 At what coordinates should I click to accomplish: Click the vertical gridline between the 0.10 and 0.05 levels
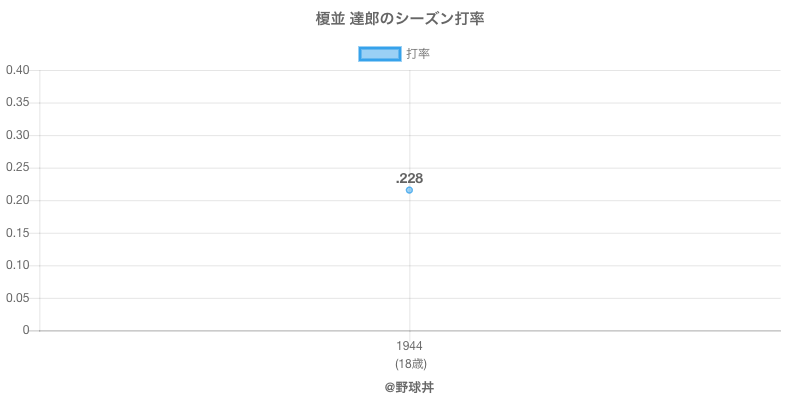tap(409, 282)
